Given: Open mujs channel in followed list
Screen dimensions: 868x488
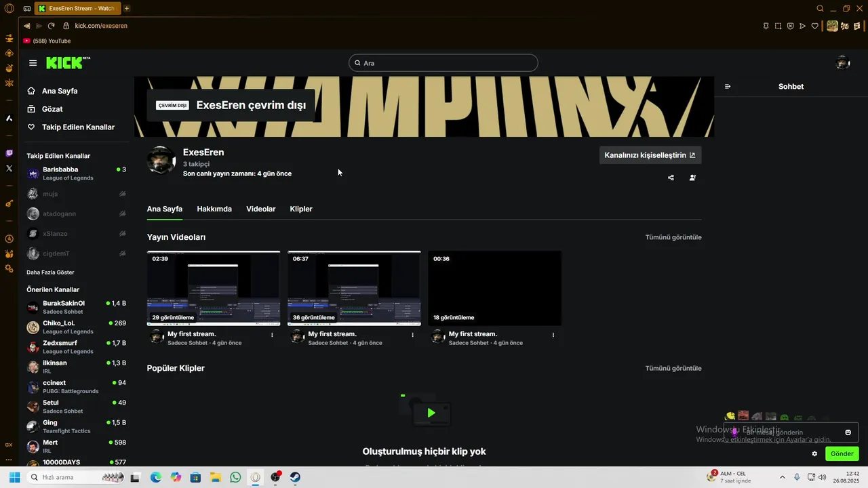Looking at the screenshot, I should 76,194.
